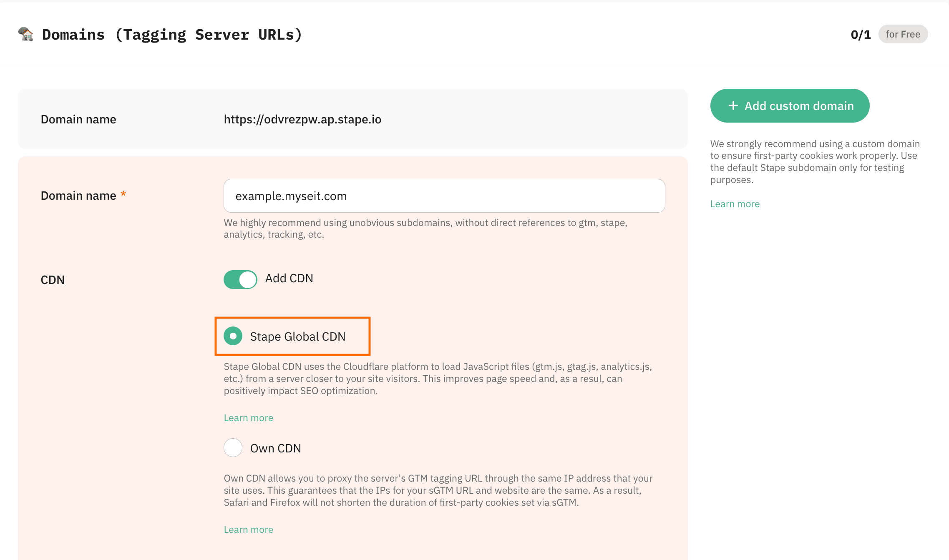The width and height of the screenshot is (949, 560).
Task: Click into the example.myseit.com domain field
Action: click(x=444, y=196)
